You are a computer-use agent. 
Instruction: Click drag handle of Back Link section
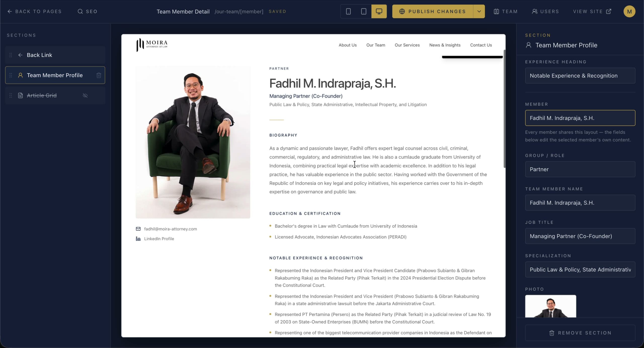click(11, 55)
